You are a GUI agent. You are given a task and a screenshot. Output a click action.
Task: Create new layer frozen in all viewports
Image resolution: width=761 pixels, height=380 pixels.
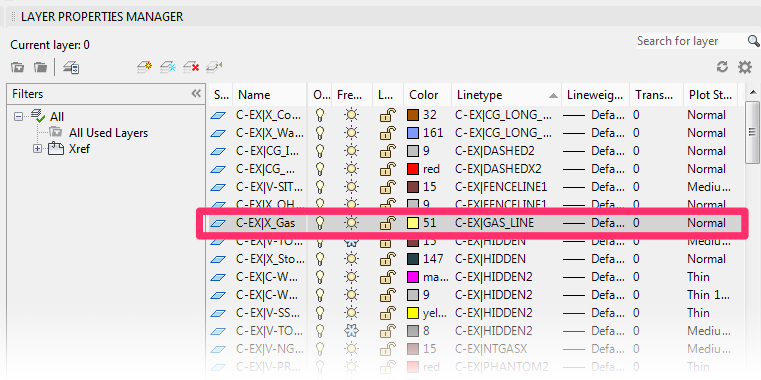click(168, 67)
